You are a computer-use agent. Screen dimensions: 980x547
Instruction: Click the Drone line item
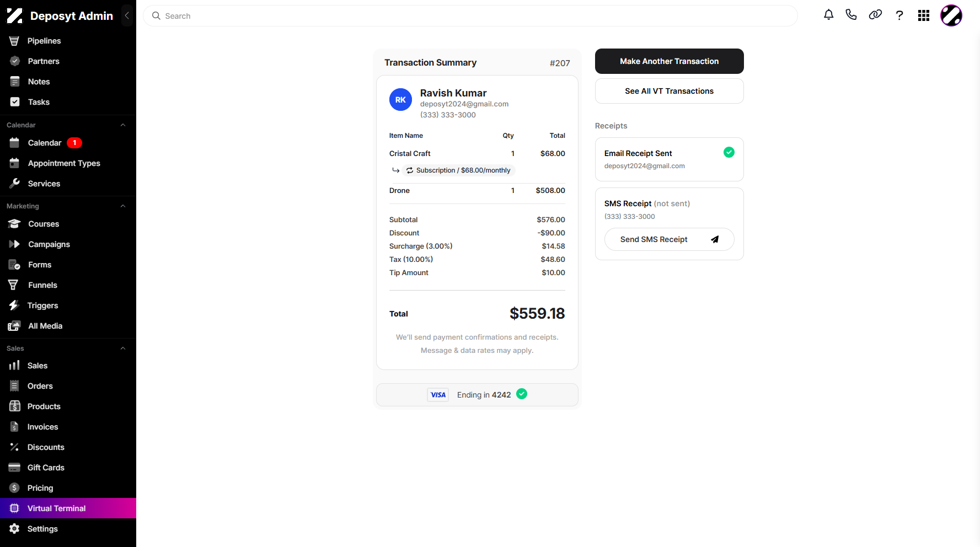477,190
